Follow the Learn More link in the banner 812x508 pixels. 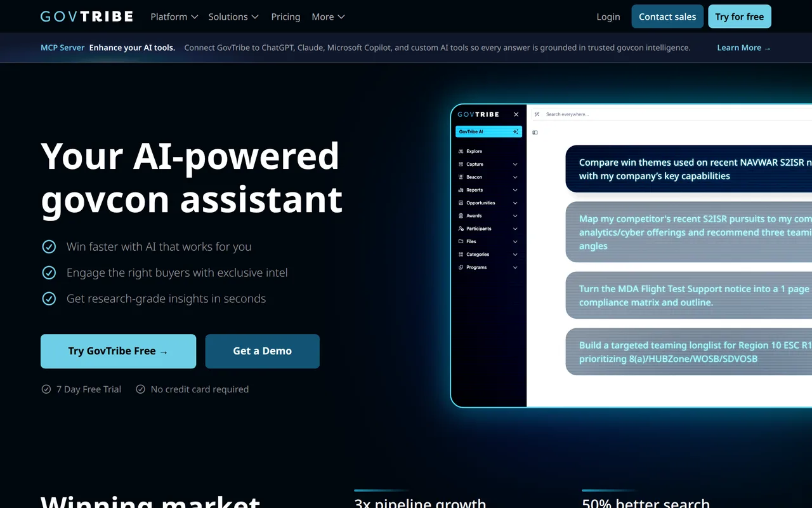tap(744, 48)
